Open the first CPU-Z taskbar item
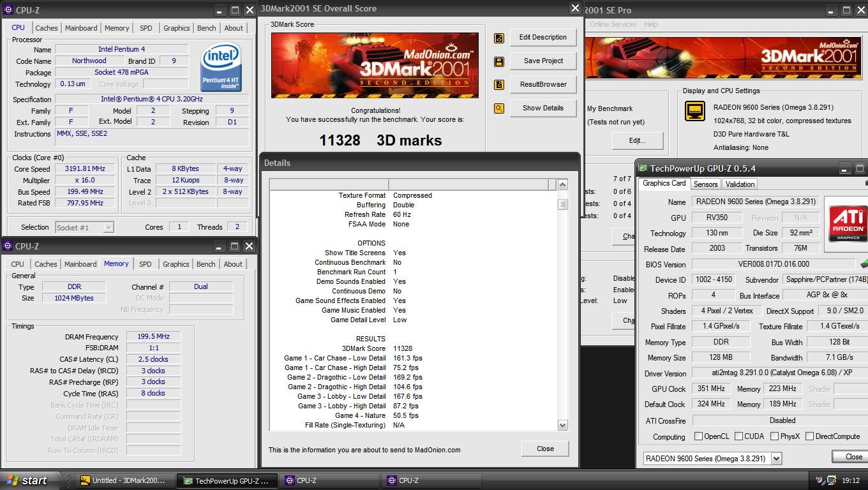Image resolution: width=868 pixels, height=490 pixels. click(330, 480)
